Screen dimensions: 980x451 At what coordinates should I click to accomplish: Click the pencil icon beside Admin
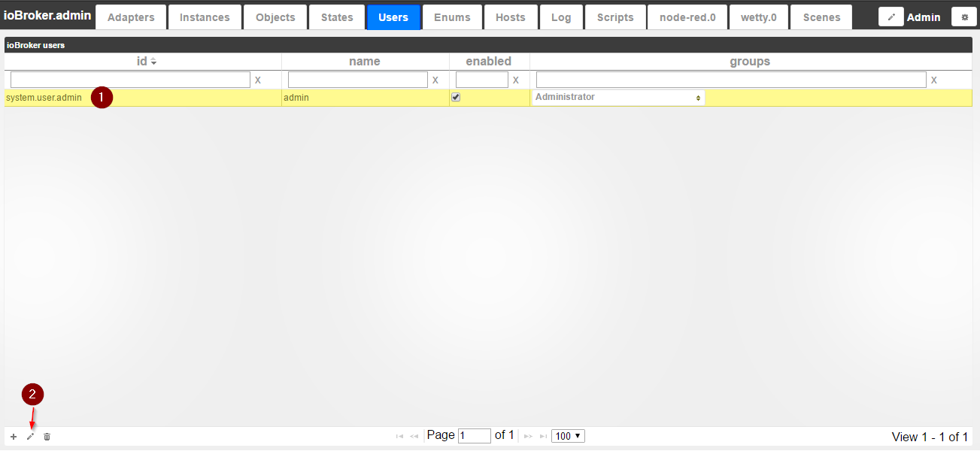pyautogui.click(x=891, y=17)
